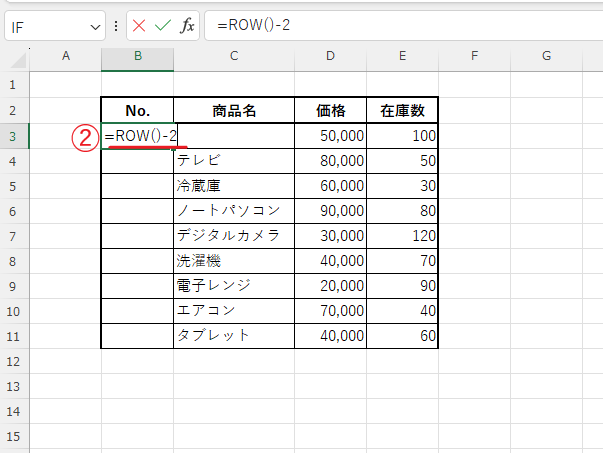This screenshot has height=453, width=603.
Task: Select row 13 header
Action: [15, 386]
